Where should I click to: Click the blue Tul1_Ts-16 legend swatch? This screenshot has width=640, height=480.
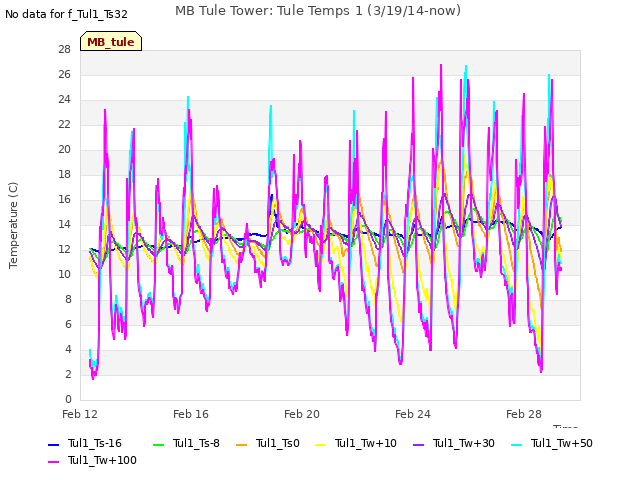pyautogui.click(x=53, y=444)
